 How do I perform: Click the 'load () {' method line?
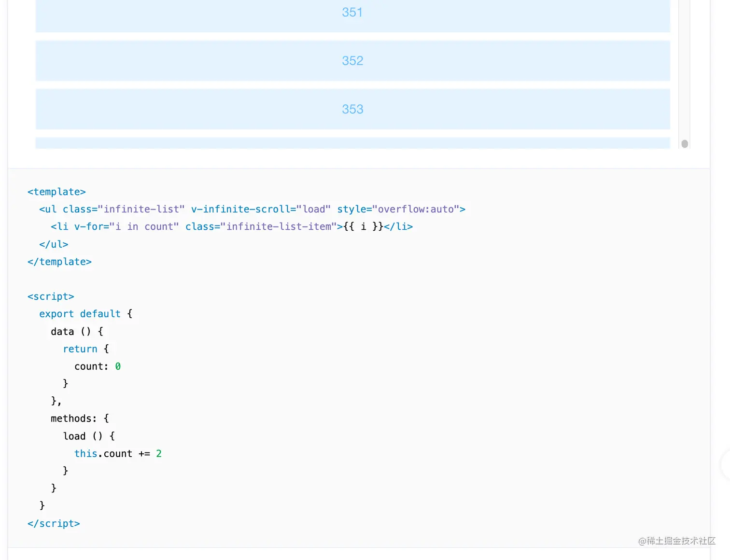click(89, 436)
